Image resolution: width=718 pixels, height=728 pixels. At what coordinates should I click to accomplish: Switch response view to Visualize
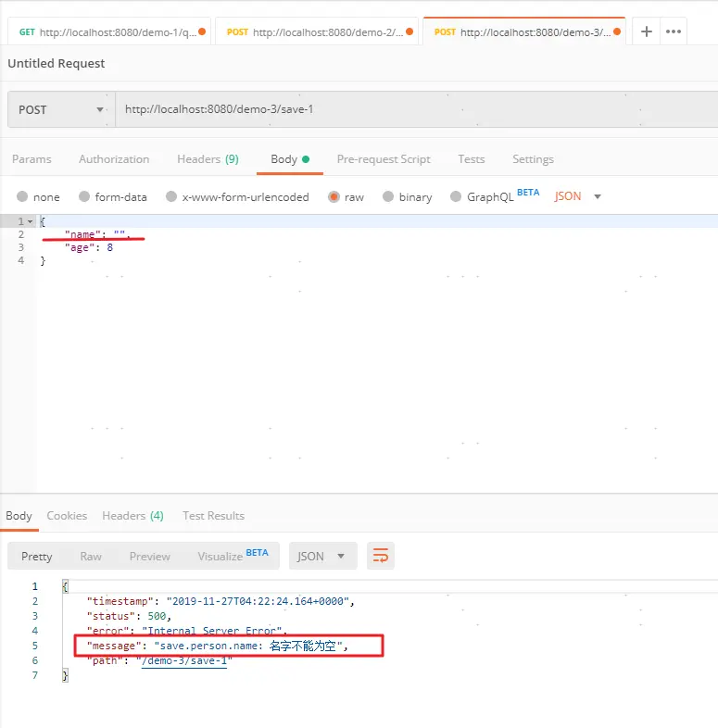(233, 556)
